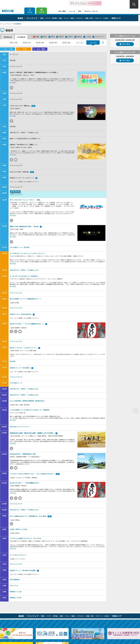This screenshot has width=140, height=644.
Task: Open Instagram icon for 16:00 あんぎゃでござる
Action: [x=16, y=332]
